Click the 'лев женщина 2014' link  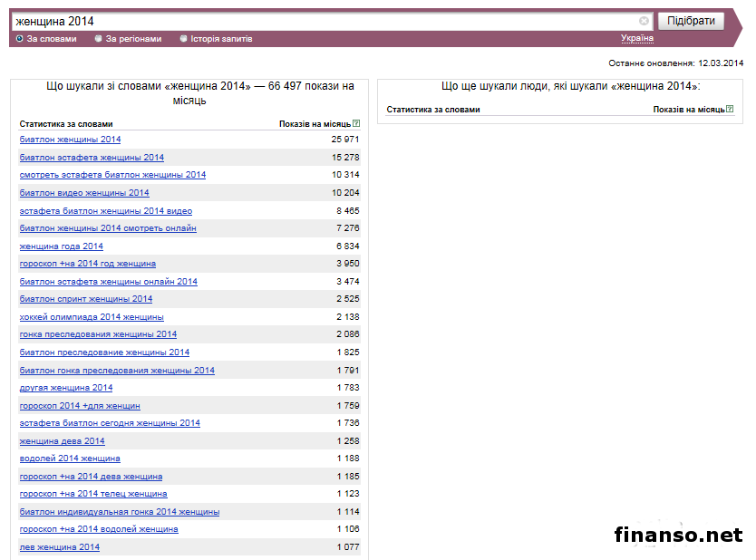(60, 547)
